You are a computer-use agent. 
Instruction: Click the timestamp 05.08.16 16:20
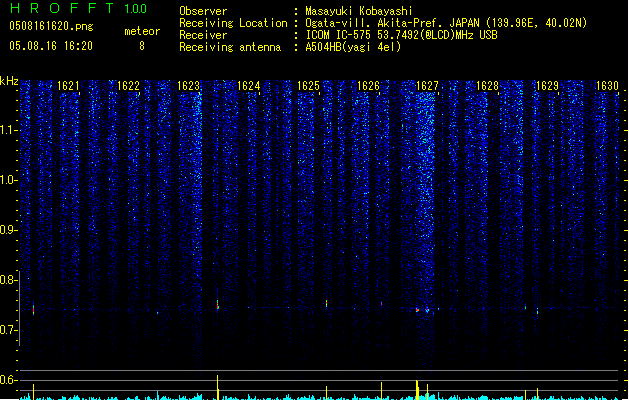click(x=51, y=46)
